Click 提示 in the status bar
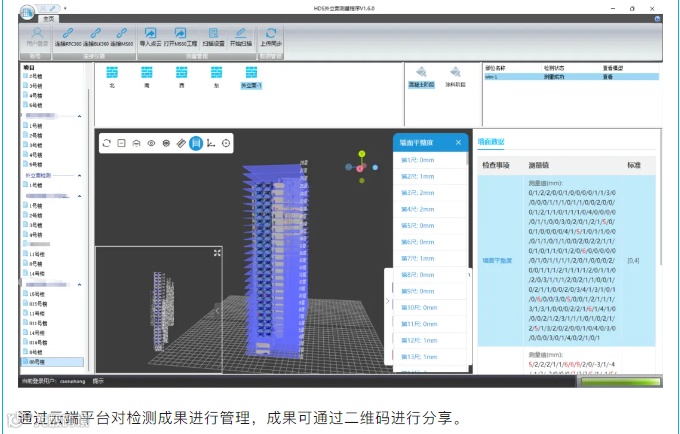680x434 pixels. point(98,381)
